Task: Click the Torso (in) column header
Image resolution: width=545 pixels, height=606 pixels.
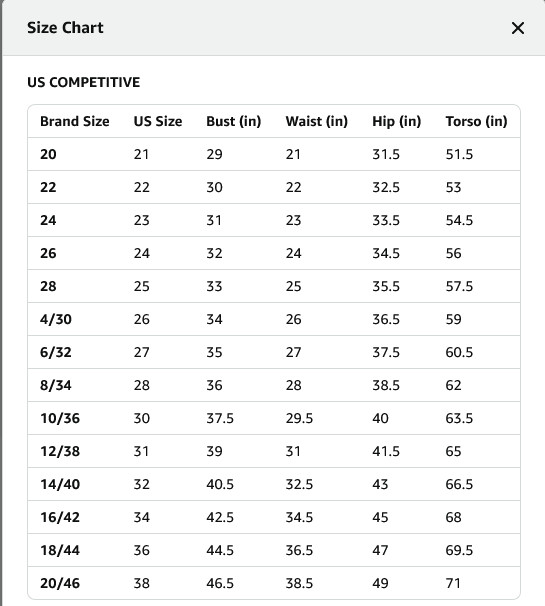Action: coord(476,121)
